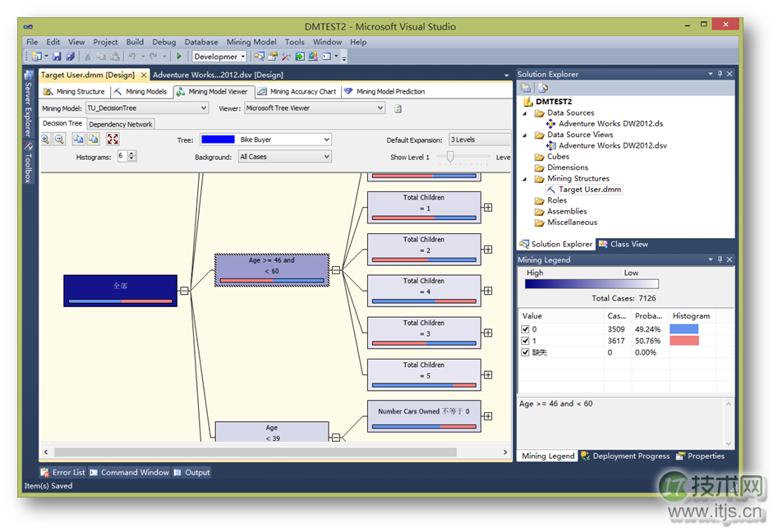Click the Zoom Out magnifier icon
Screen dimensions: 778x532
[x=60, y=140]
